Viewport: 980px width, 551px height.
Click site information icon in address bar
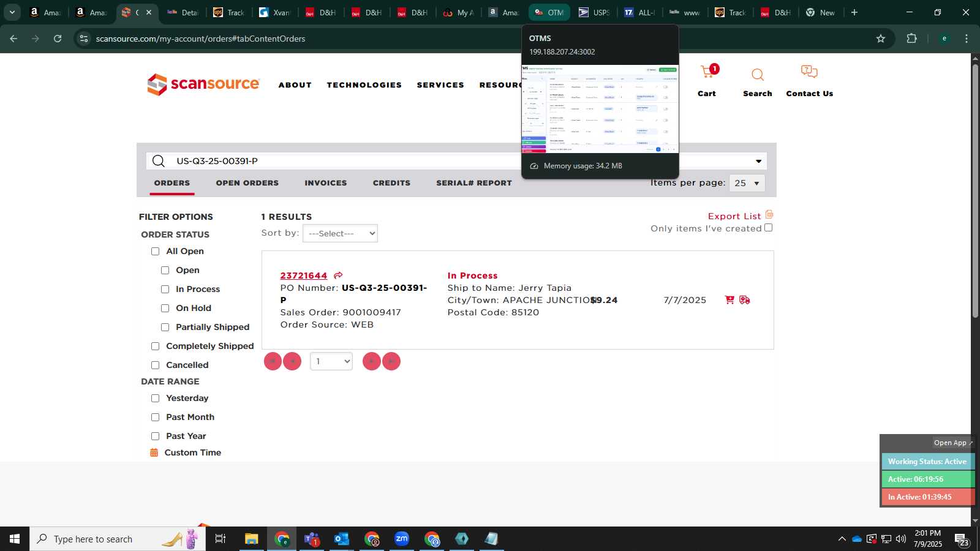coord(84,39)
